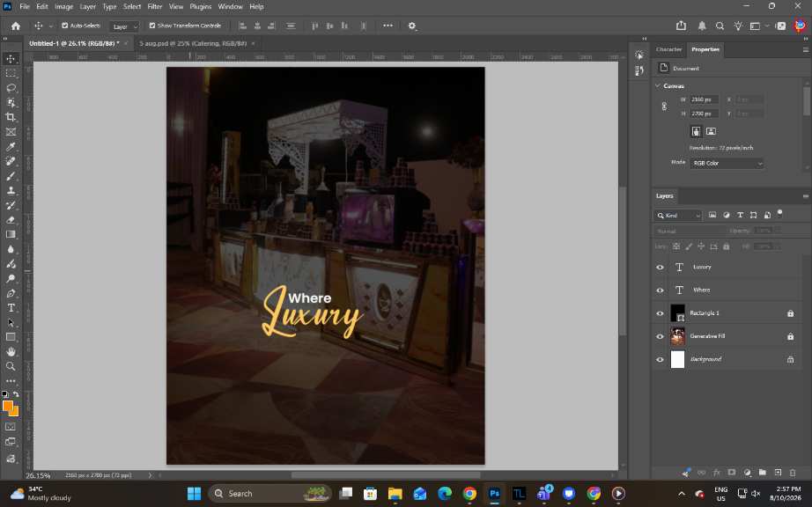Delete layer using the trash icon
Screen dimensions: 812x507
[793, 473]
